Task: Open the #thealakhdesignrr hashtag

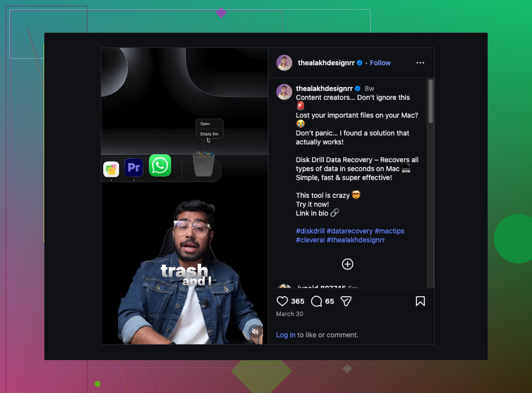Action: [355, 240]
